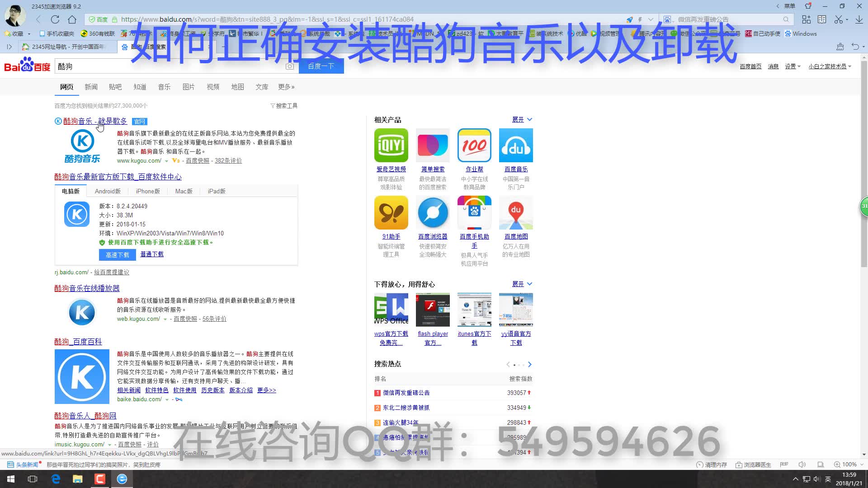Click the 高速下载 button

pos(118,255)
